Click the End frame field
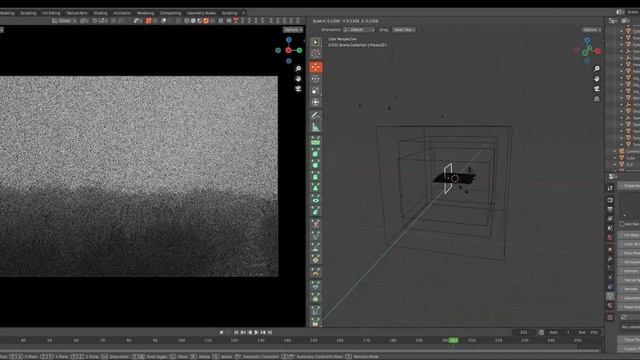 click(589, 332)
